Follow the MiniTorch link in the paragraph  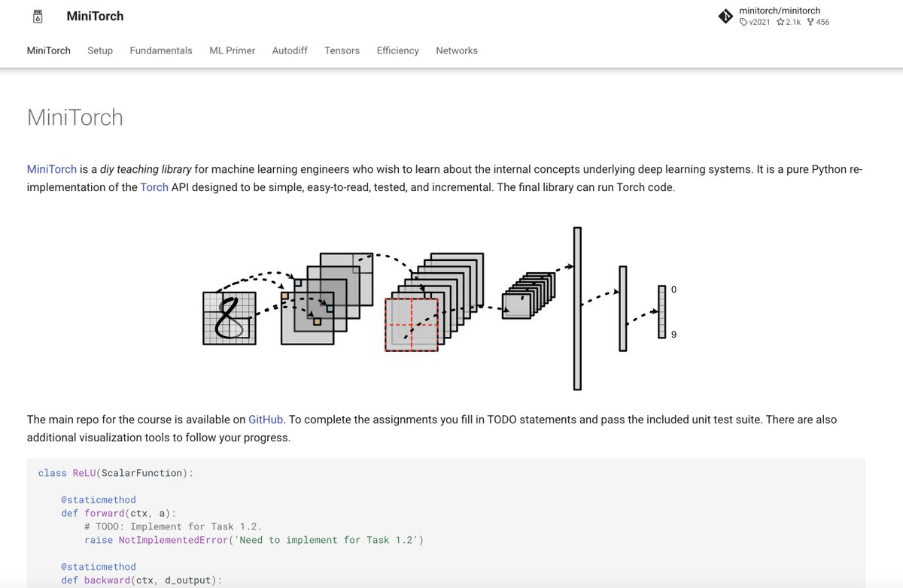coord(52,169)
